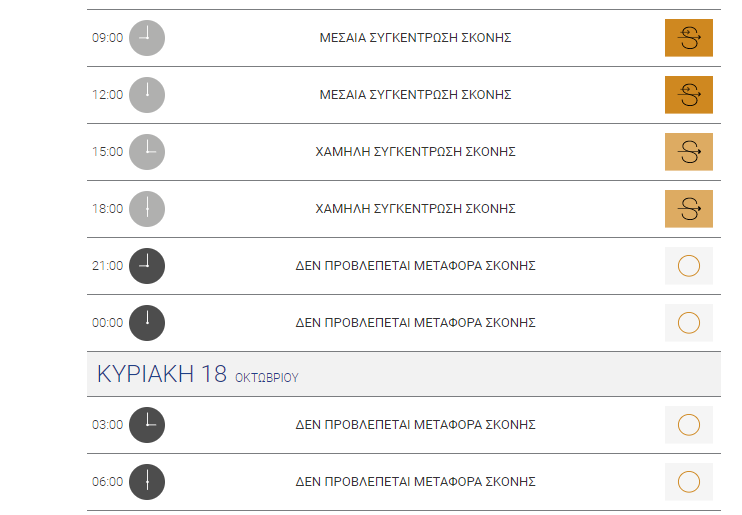Screen dimensions: 742x515
Task: Click the medium dust icon at 09:00
Action: pos(689,38)
